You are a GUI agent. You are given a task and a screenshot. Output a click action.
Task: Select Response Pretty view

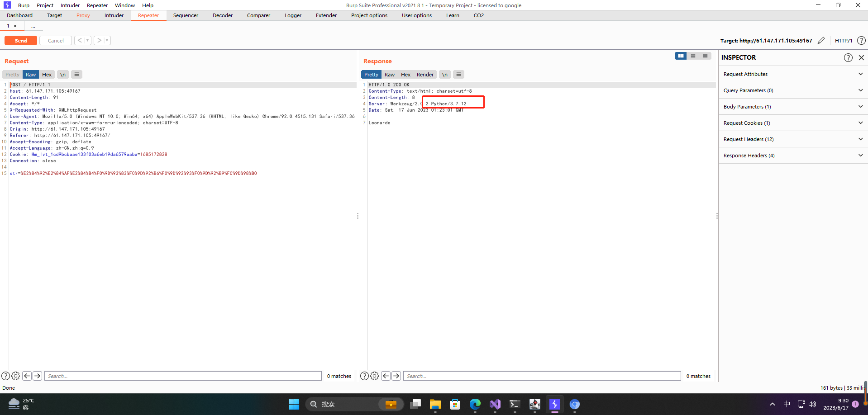pyautogui.click(x=371, y=75)
